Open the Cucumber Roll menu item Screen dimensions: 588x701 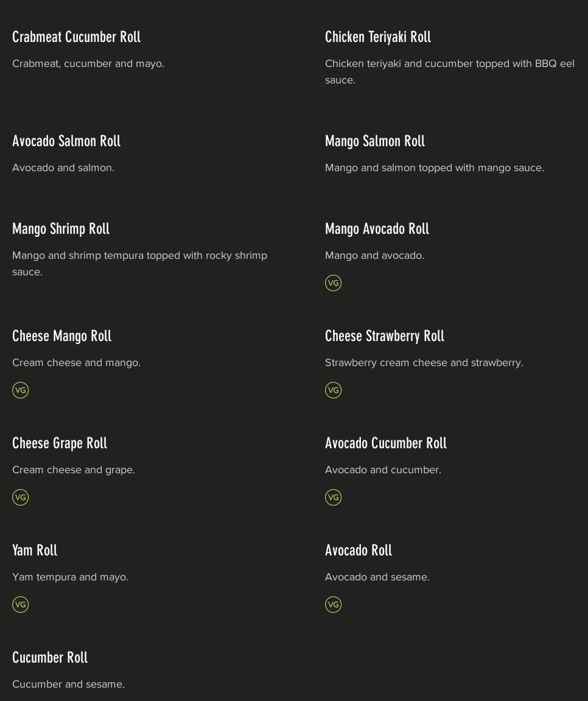click(x=50, y=658)
